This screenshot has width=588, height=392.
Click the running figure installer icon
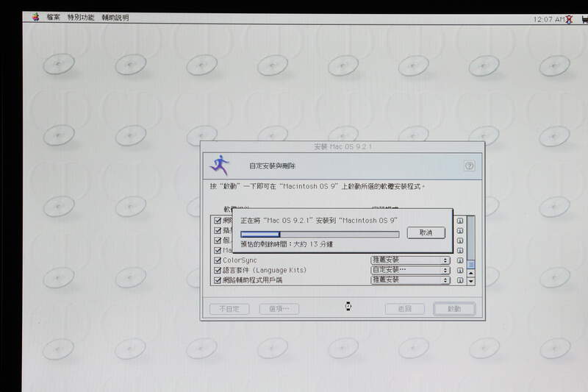click(x=220, y=165)
